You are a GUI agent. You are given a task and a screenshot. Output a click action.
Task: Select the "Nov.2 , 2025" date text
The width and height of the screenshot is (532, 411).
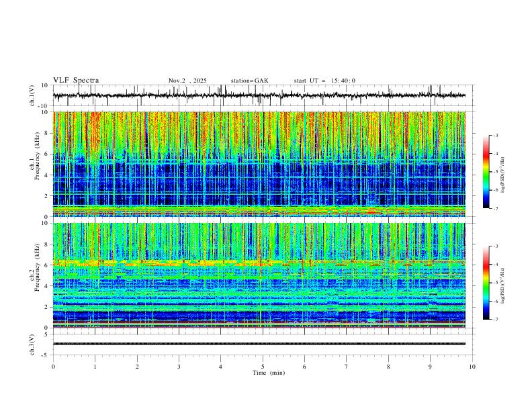(187, 81)
